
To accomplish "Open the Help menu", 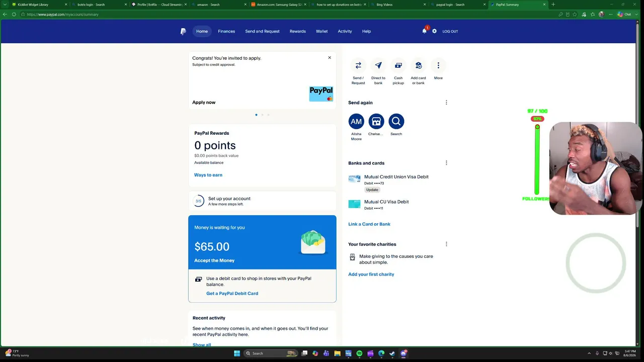I will click(x=366, y=31).
